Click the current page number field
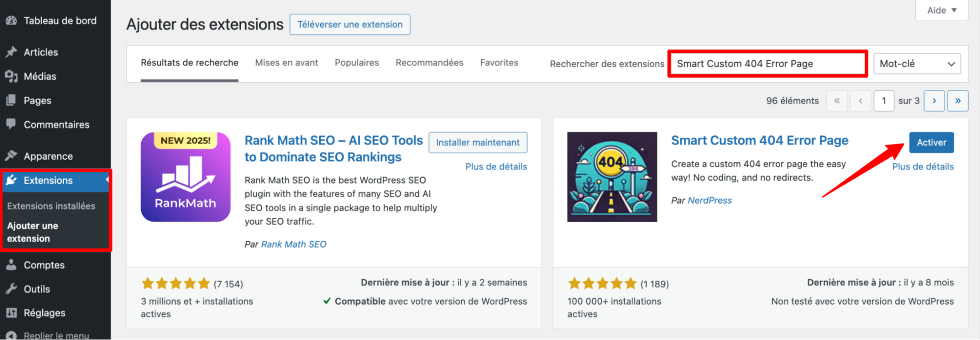Image resolution: width=980 pixels, height=340 pixels. [883, 101]
